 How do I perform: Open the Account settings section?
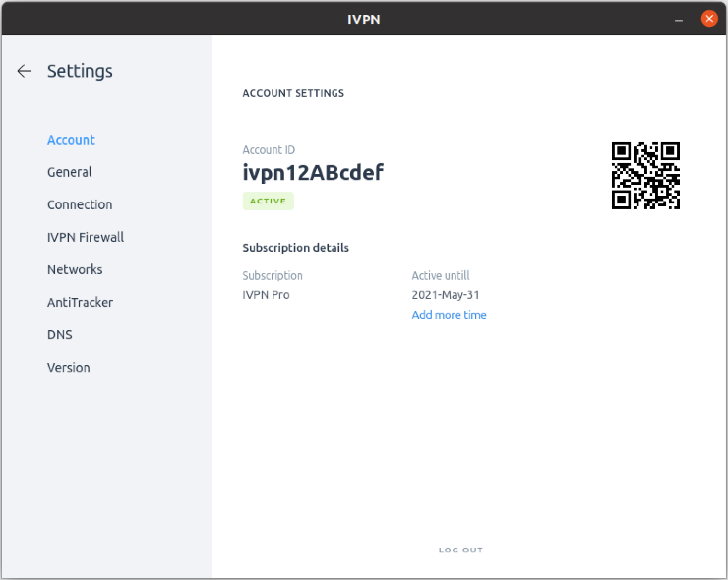point(71,140)
